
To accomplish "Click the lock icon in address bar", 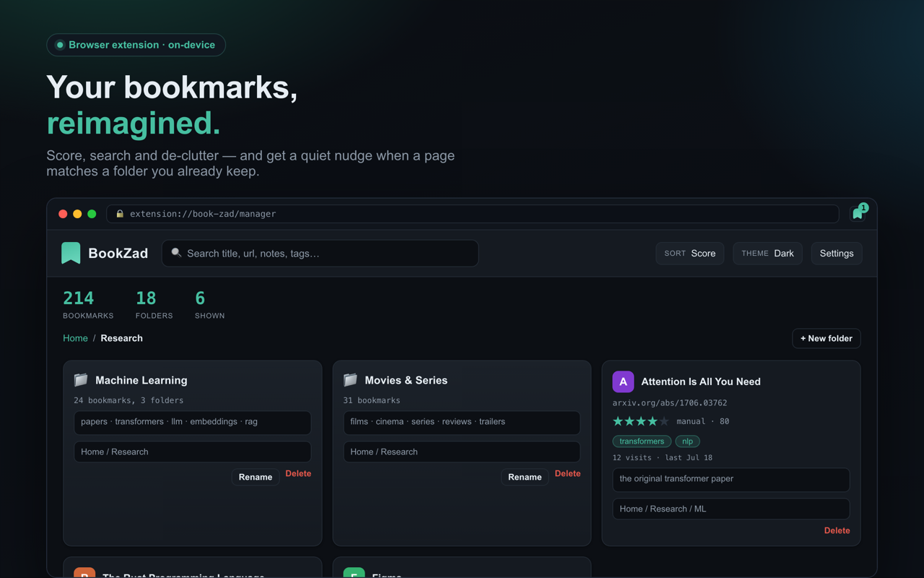I will coord(120,214).
